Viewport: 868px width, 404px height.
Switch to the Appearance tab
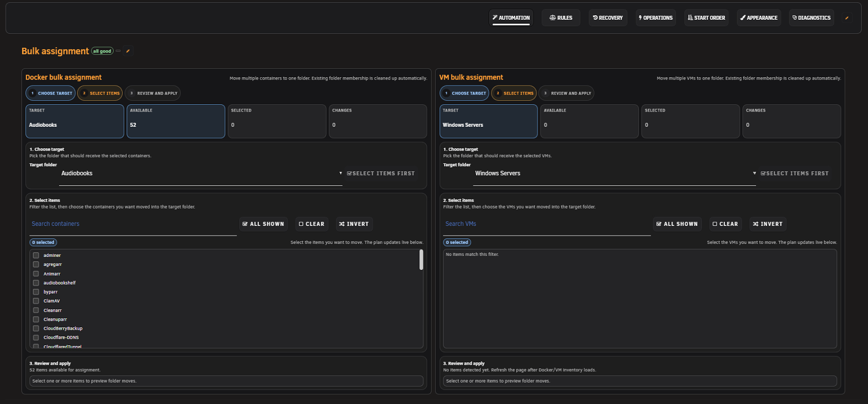(759, 17)
